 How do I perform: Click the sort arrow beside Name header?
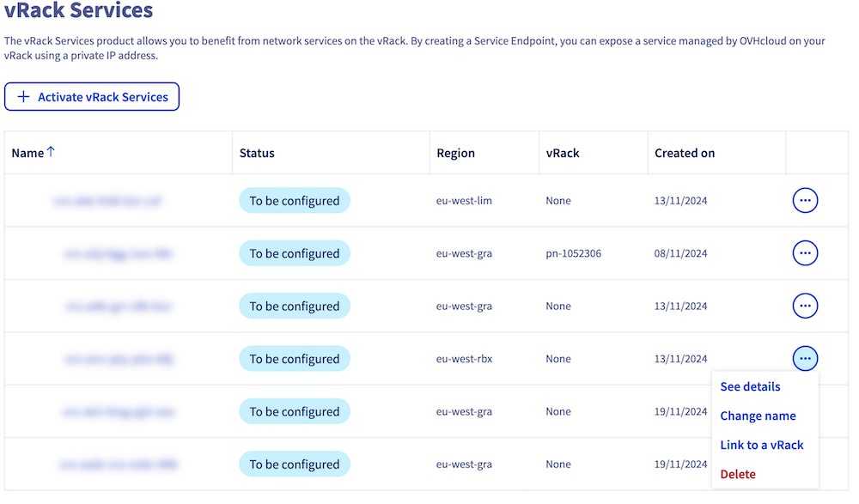pos(51,153)
